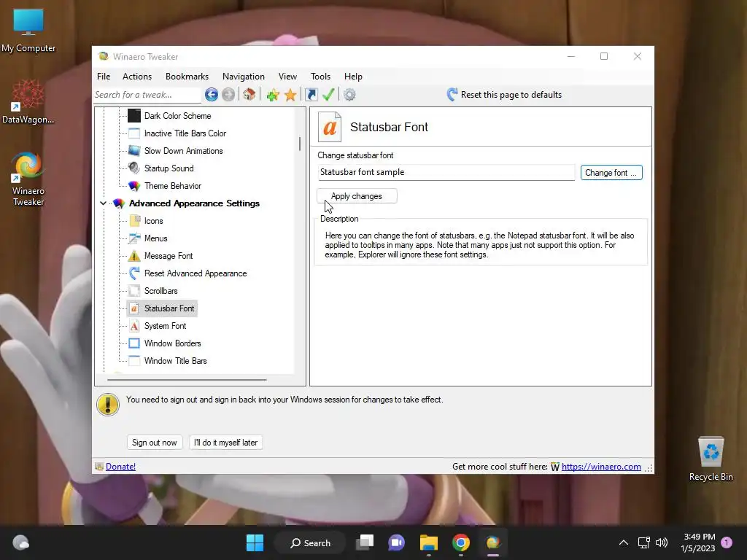Click the large Statusbar Font page icon

330,127
